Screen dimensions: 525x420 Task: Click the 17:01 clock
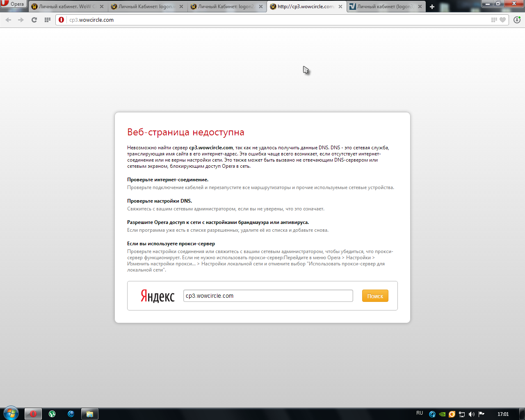pos(503,414)
